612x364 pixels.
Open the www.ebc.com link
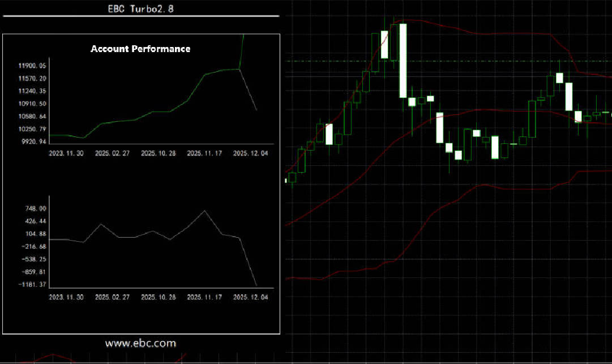(x=140, y=343)
